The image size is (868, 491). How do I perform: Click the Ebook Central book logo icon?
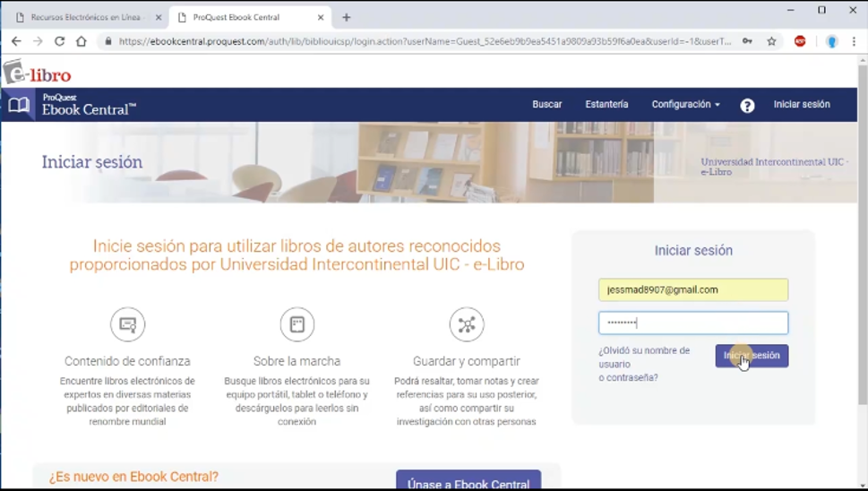[19, 105]
